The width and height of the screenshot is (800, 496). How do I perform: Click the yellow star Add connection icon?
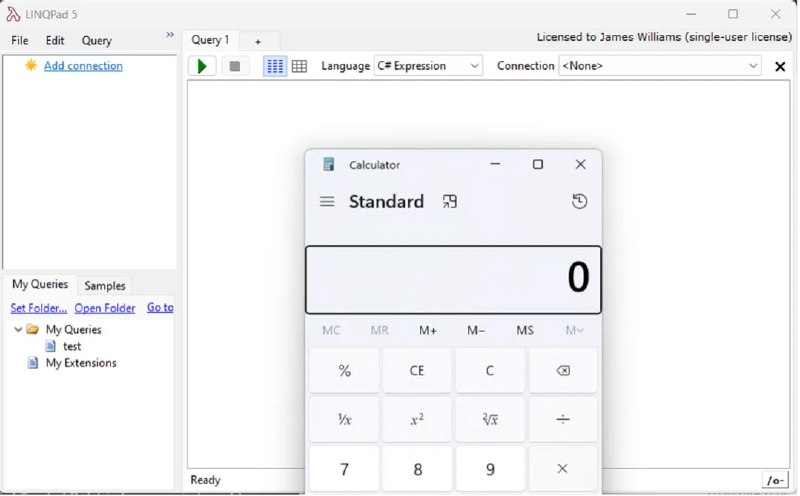(x=31, y=65)
